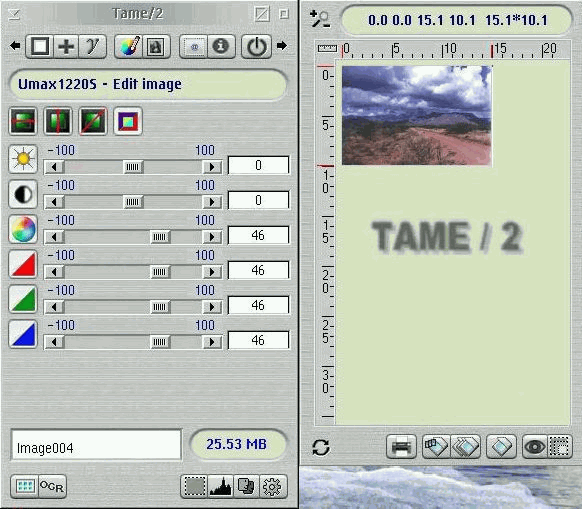Image resolution: width=582 pixels, height=509 pixels.
Task: Select the vertical mirror flip icon
Action: point(58,121)
